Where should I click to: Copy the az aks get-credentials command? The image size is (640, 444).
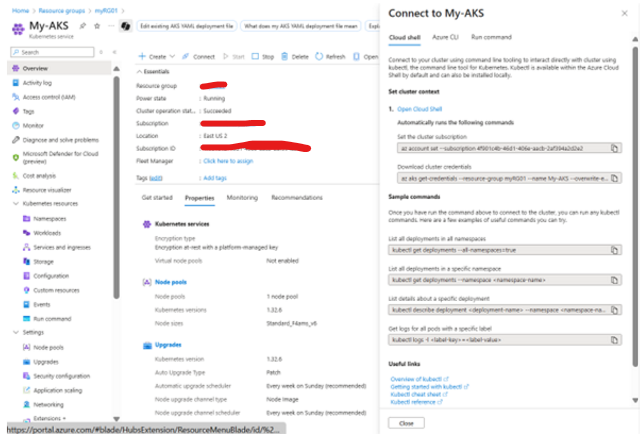614,178
